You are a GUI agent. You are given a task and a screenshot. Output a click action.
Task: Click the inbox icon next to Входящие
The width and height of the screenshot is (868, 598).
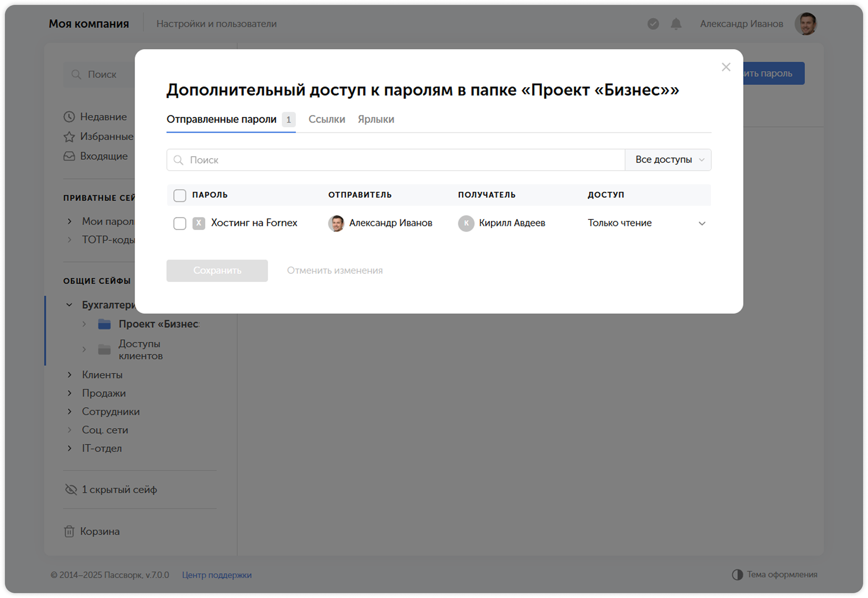click(x=69, y=156)
